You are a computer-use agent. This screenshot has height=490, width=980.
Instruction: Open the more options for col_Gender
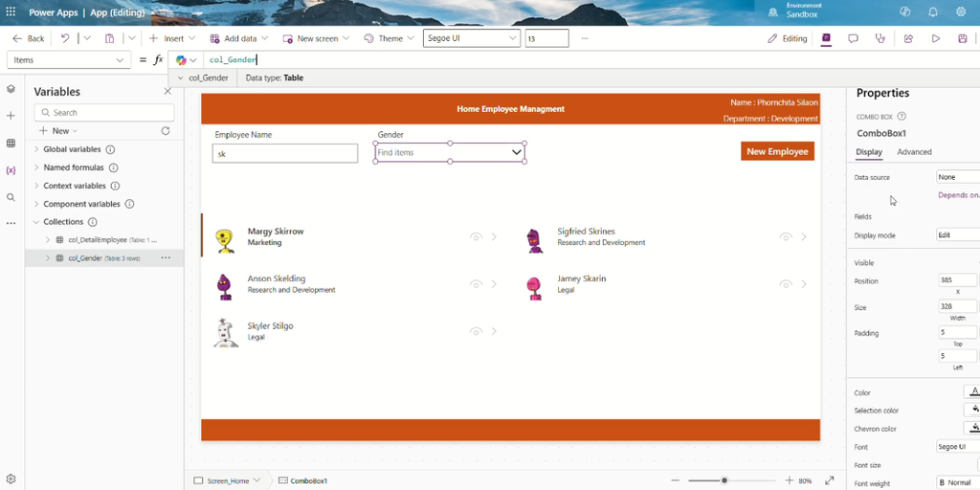coord(166,257)
